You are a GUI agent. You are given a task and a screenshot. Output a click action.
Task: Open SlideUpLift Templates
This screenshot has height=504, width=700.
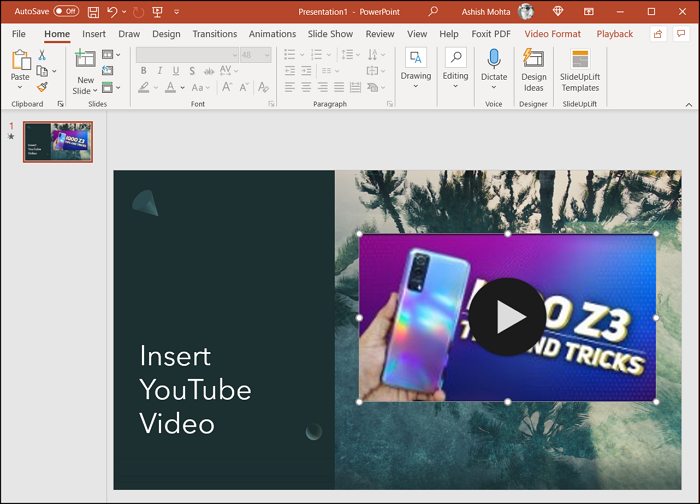pos(580,71)
